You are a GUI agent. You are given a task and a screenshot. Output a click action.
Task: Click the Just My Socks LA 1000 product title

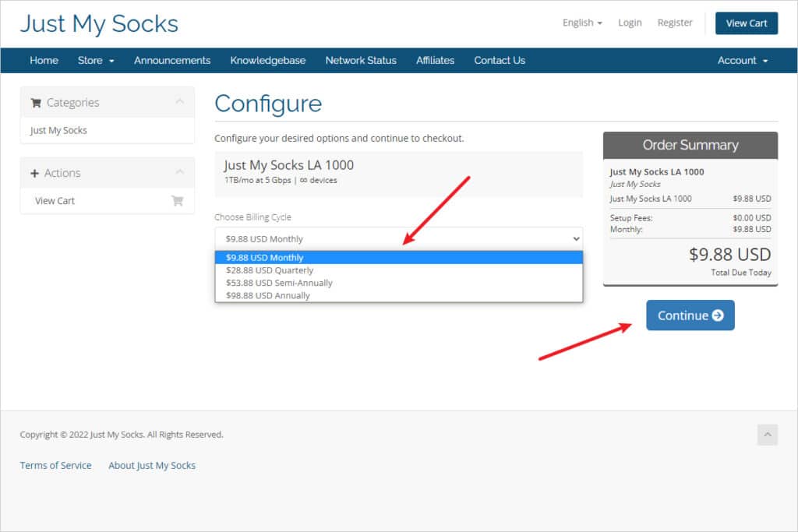pos(288,165)
